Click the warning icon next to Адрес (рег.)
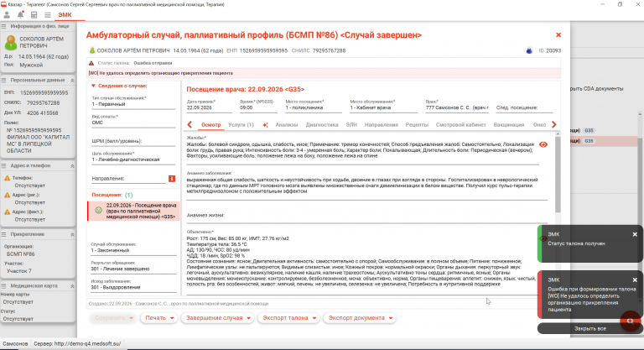This screenshot has height=350, width=644. 7,195
